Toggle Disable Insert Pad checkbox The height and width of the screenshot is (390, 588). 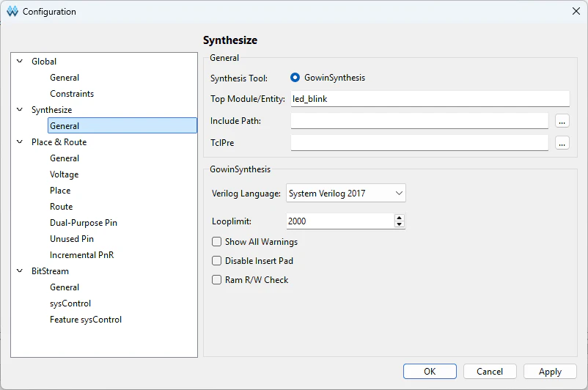point(217,261)
